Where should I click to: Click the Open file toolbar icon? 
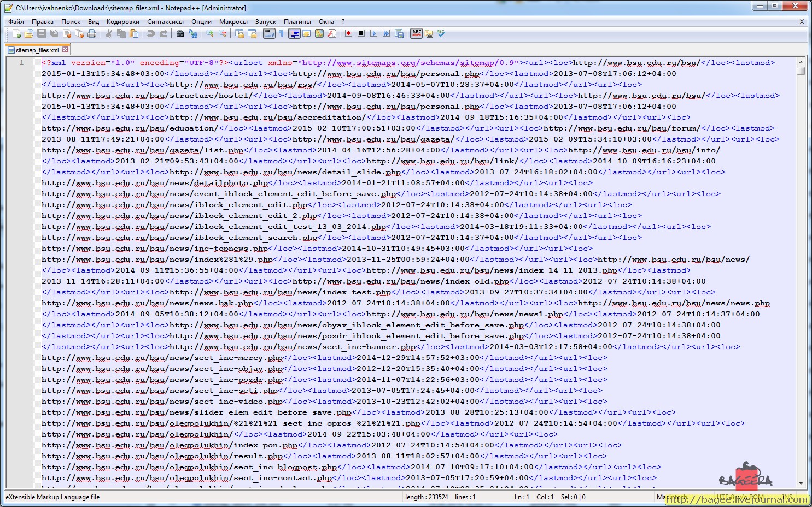(29, 33)
